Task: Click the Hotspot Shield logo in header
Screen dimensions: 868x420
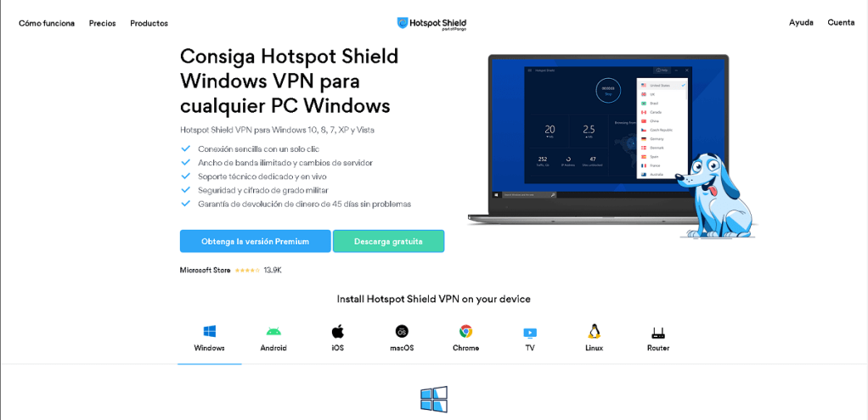Action: click(431, 23)
